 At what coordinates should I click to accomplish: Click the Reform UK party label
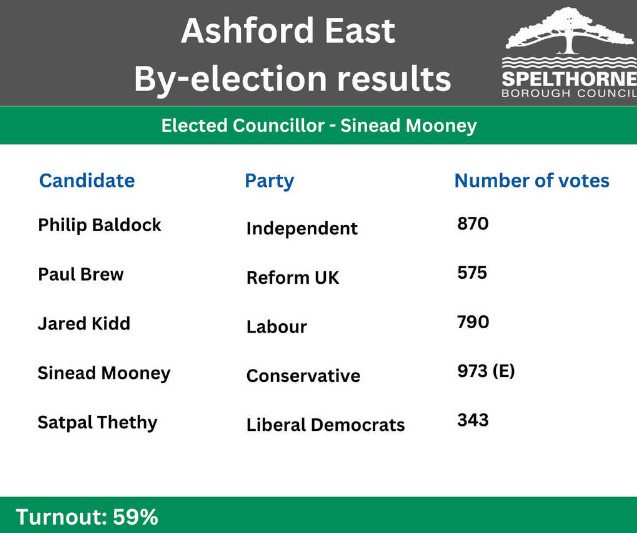click(292, 278)
